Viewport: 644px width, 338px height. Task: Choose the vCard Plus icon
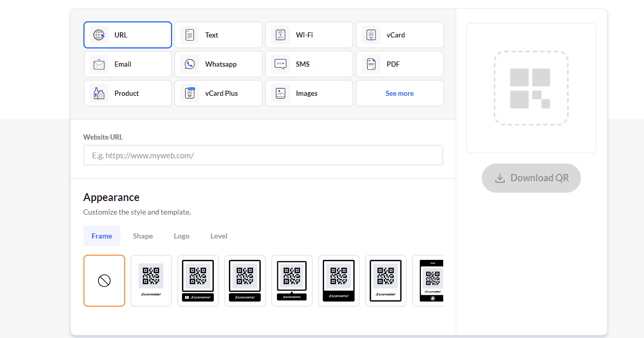[x=190, y=93]
